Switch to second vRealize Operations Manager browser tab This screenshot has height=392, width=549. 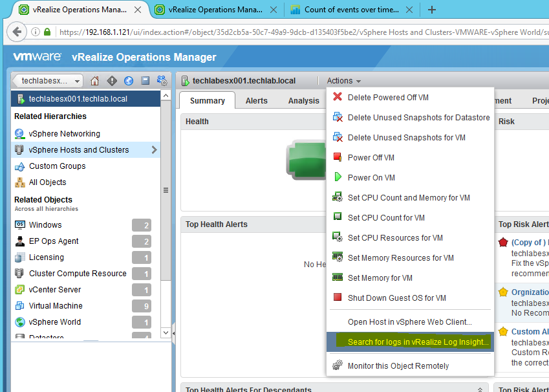tap(215, 10)
